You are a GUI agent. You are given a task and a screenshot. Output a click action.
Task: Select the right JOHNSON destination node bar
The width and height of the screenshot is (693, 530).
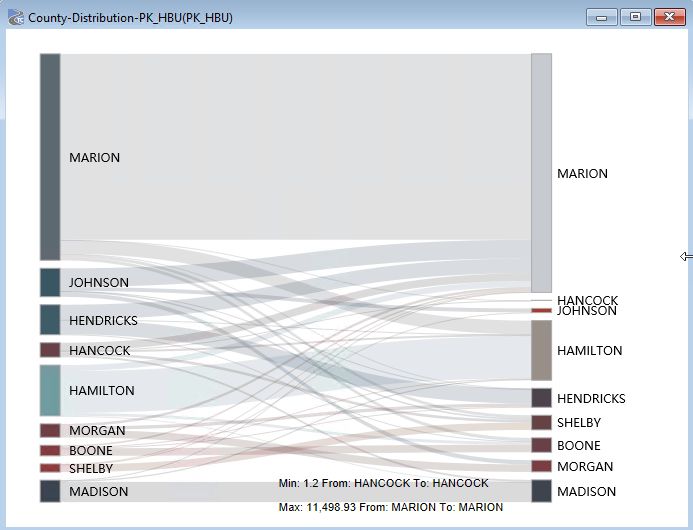coord(541,311)
